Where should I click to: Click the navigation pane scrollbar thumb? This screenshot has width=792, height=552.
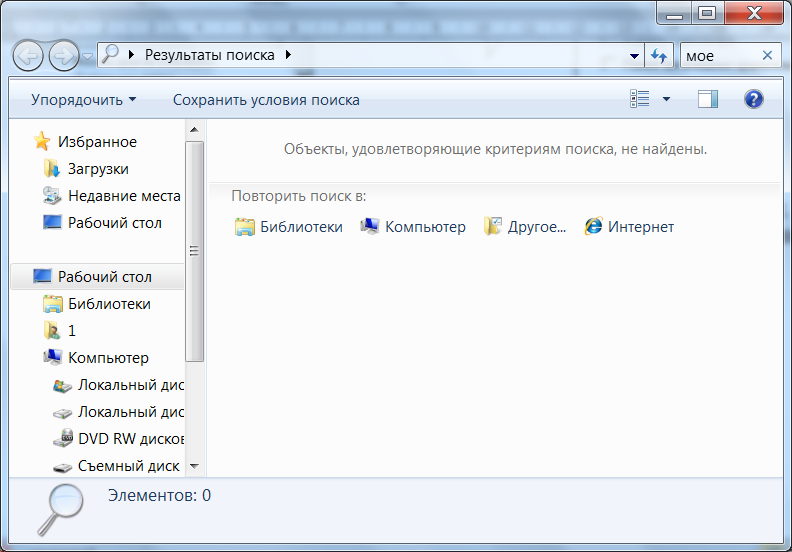194,251
